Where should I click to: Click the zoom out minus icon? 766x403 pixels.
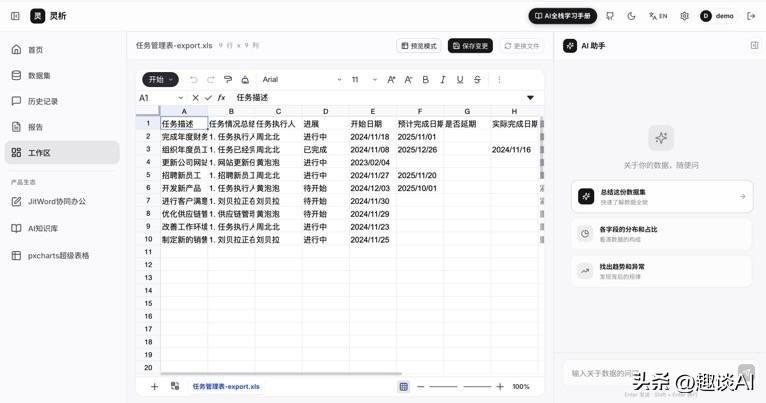[x=421, y=386]
